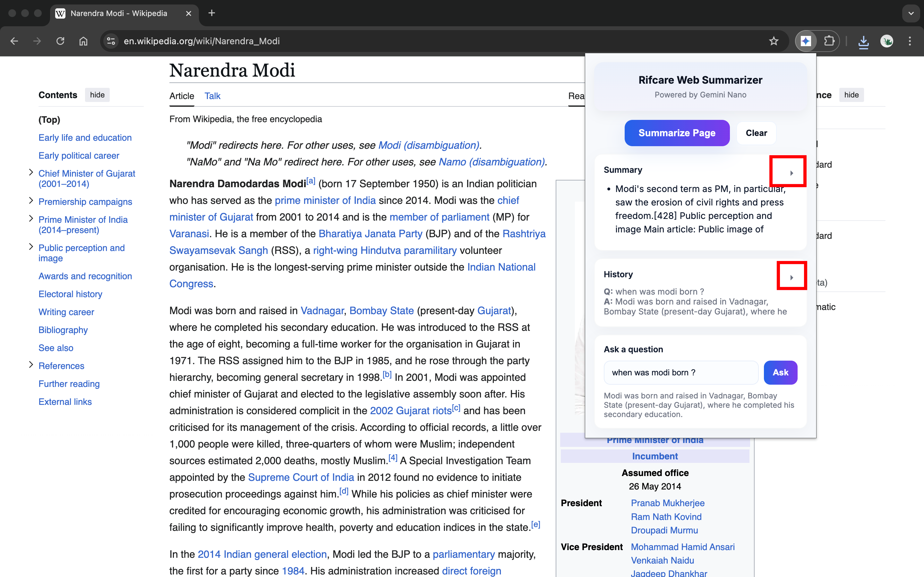Go to the home page icon
924x577 pixels.
click(x=83, y=41)
